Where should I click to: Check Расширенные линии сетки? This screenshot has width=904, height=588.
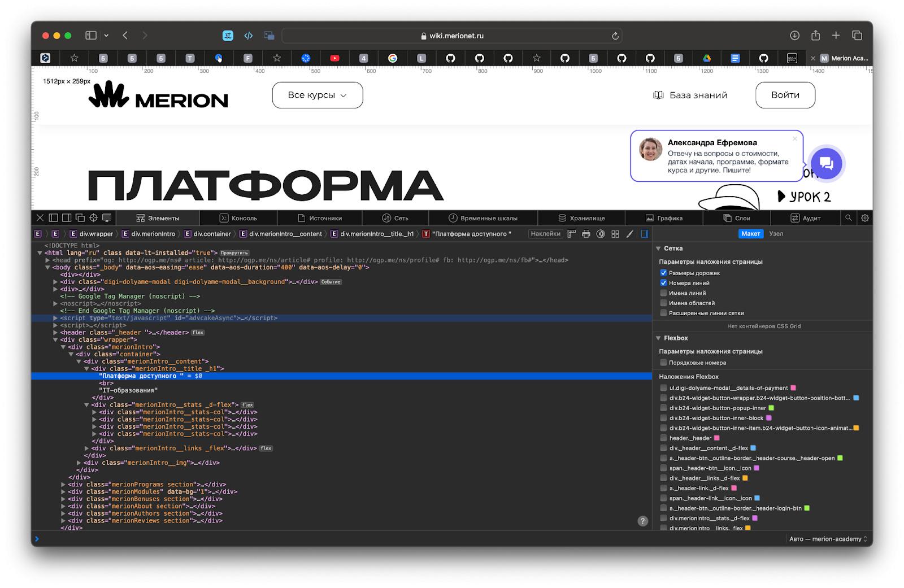click(x=664, y=313)
